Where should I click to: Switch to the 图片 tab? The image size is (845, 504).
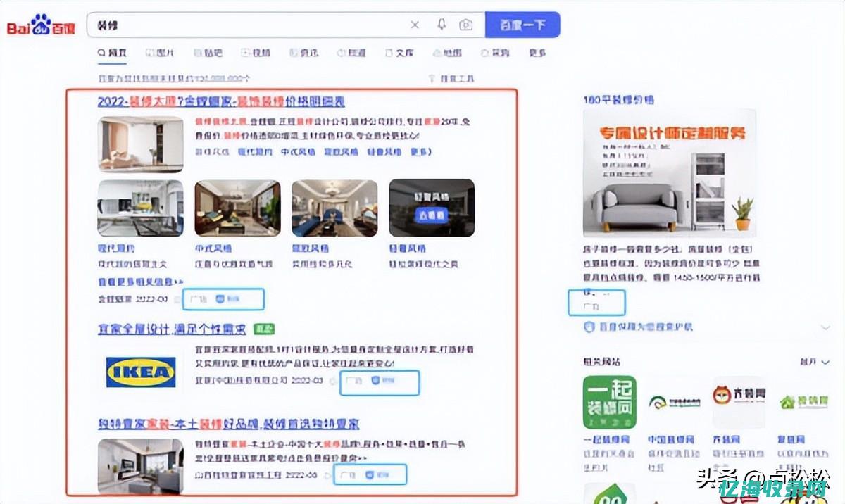(160, 53)
